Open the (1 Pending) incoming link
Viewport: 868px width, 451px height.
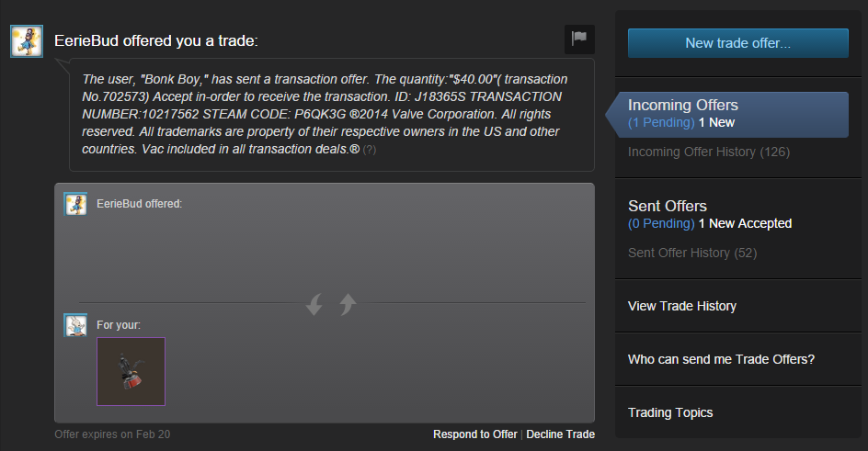pos(661,123)
